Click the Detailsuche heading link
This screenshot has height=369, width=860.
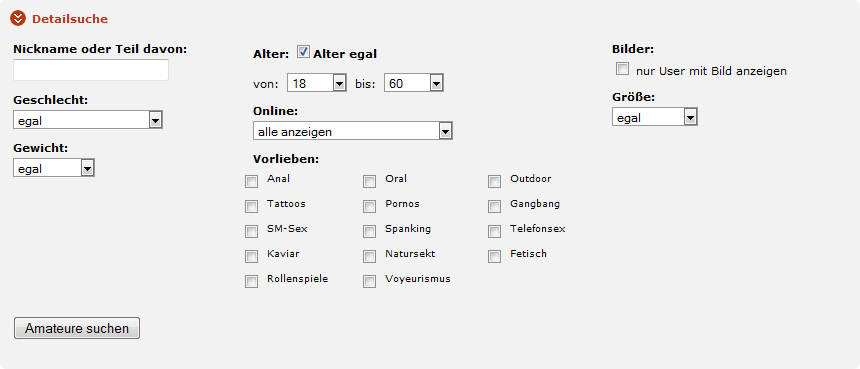click(70, 19)
